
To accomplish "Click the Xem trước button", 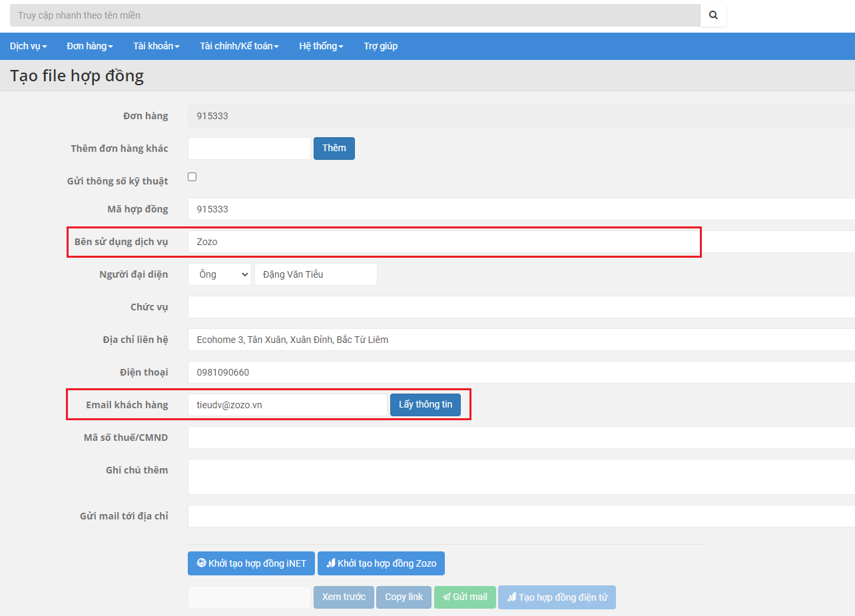I will point(344,597).
